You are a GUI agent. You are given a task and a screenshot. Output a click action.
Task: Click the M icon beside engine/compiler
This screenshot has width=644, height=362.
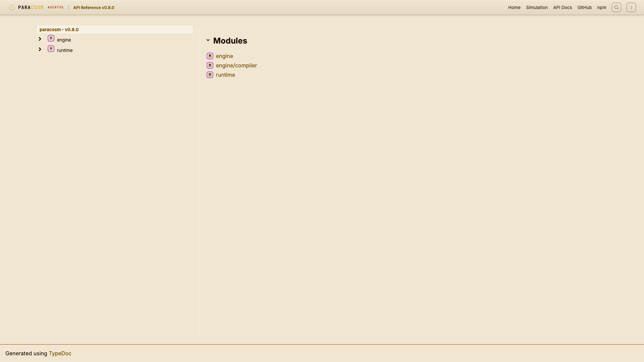tap(210, 65)
